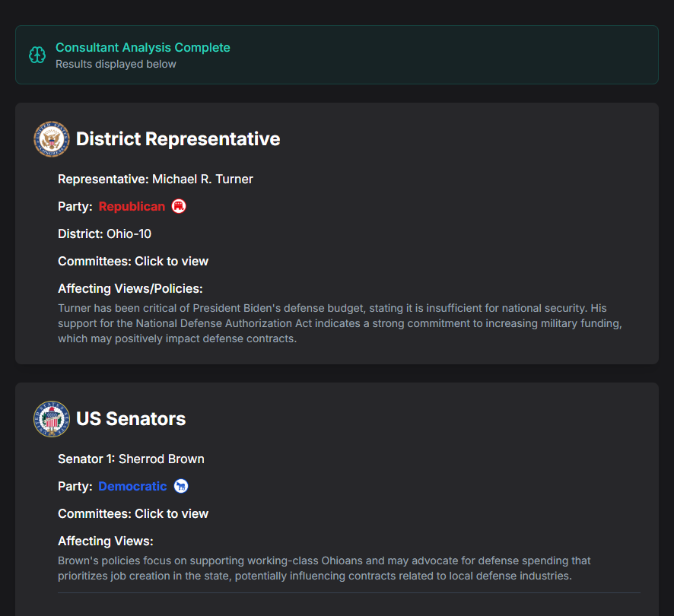
Task: Click the Republican elephant icon
Action: [x=179, y=206]
